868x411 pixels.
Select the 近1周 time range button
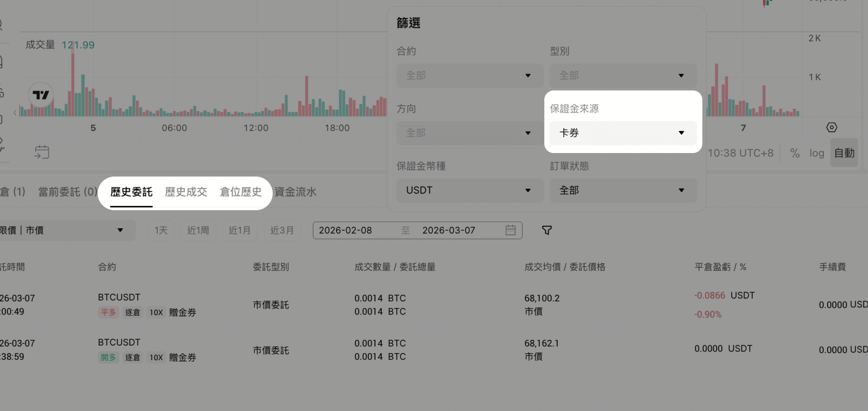click(198, 230)
